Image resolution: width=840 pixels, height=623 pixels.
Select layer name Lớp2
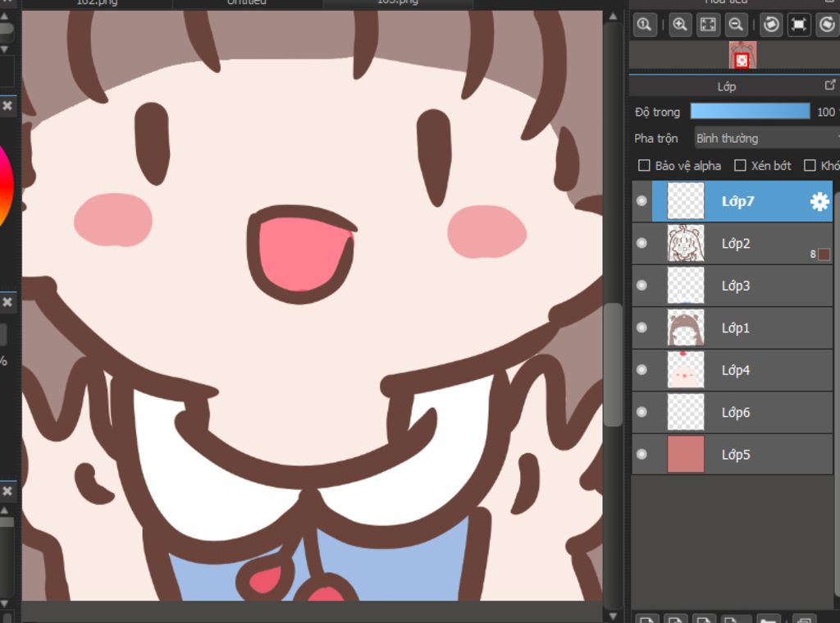(x=736, y=244)
